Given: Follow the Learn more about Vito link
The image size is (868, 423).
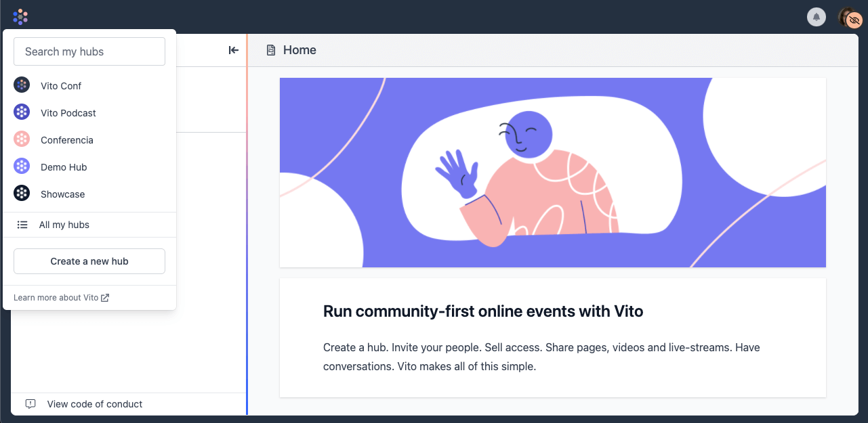Looking at the screenshot, I should tap(61, 298).
